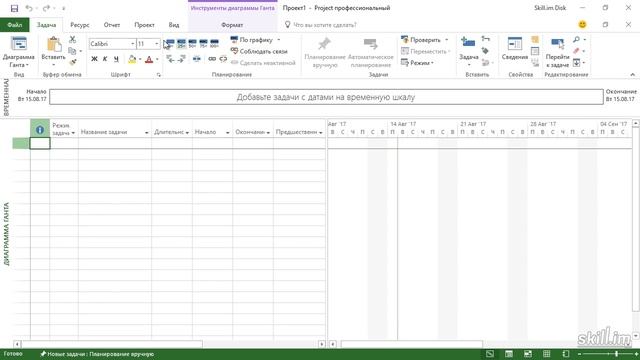Unlink the selected tasks
Screen dimensions: 640x360
click(x=223, y=59)
